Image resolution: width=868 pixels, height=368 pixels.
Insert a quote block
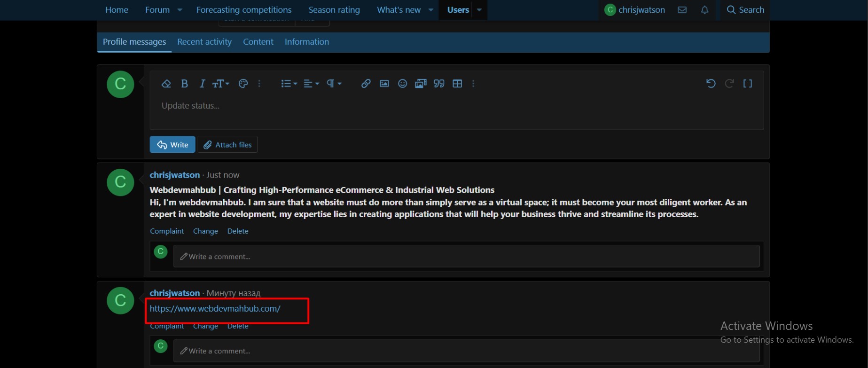point(439,84)
